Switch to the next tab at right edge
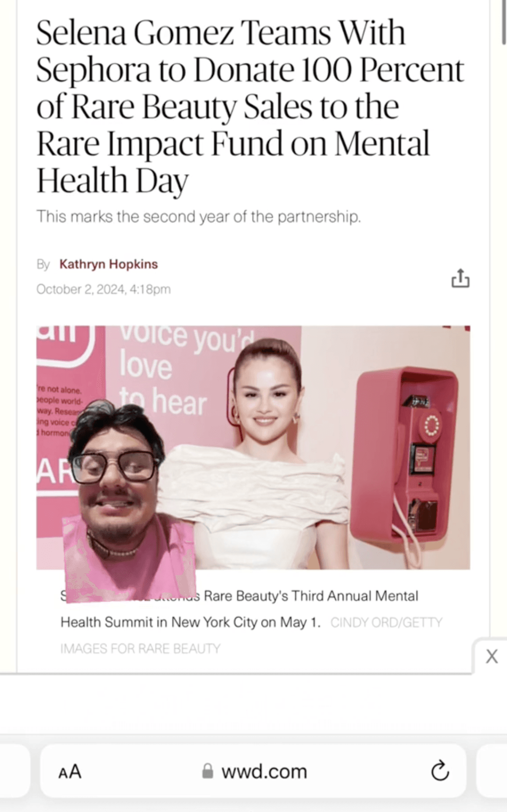 pyautogui.click(x=492, y=771)
